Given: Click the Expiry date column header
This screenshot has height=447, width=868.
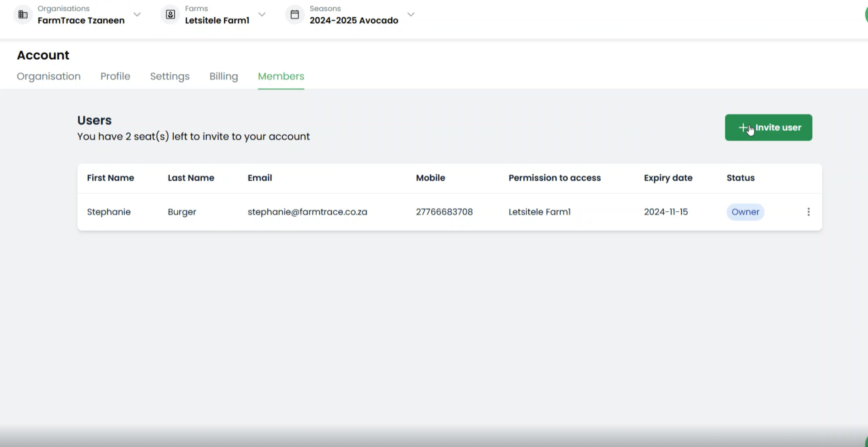Looking at the screenshot, I should [668, 178].
